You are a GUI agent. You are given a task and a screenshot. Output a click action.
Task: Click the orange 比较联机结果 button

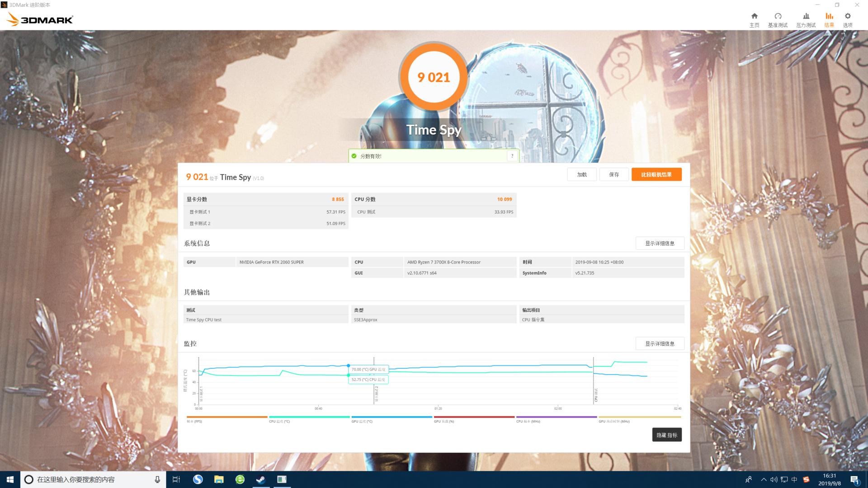[x=656, y=174]
